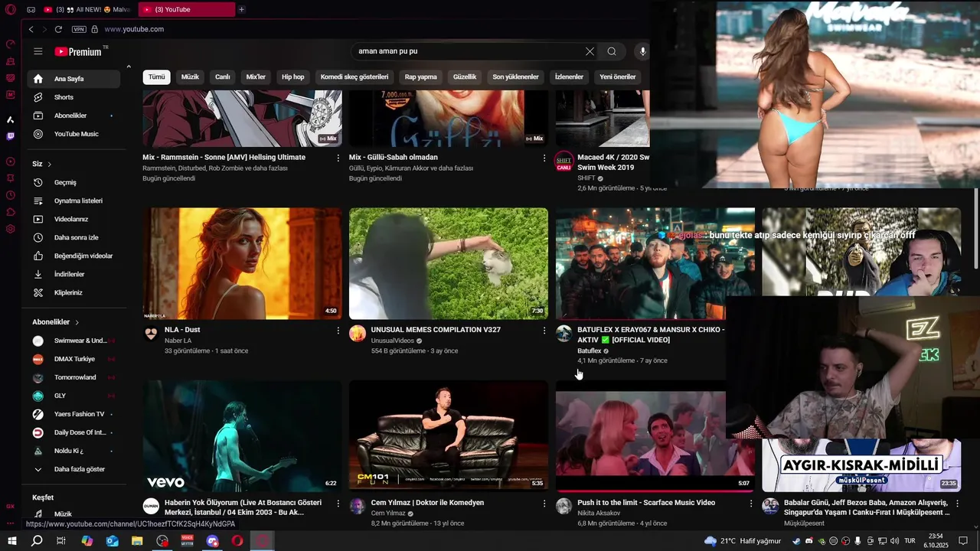Clear the search box with the X
The width and height of the screenshot is (980, 551).
(x=590, y=51)
